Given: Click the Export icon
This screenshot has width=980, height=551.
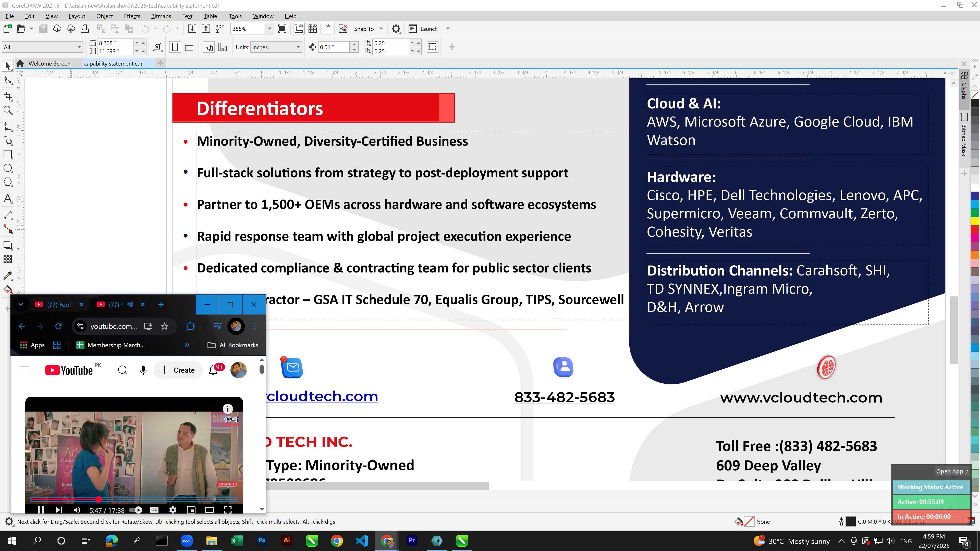Looking at the screenshot, I should coord(206,29).
